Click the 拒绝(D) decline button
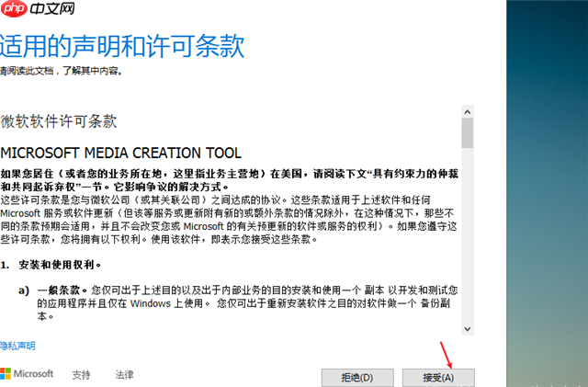The width and height of the screenshot is (588, 387). coord(357,377)
